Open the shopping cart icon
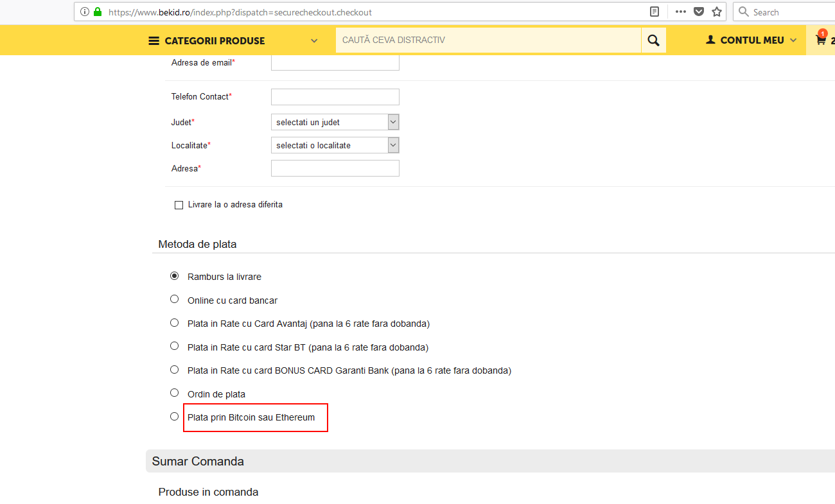Image resolution: width=835 pixels, height=504 pixels. 820,40
